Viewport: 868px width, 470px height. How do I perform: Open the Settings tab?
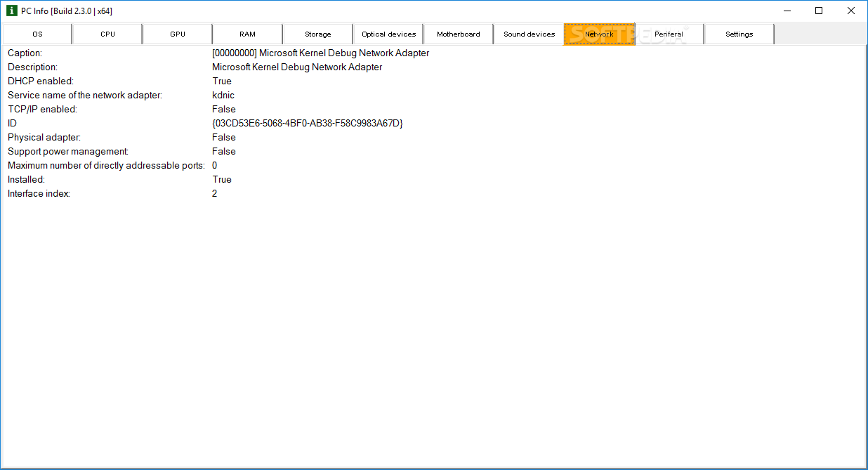739,34
